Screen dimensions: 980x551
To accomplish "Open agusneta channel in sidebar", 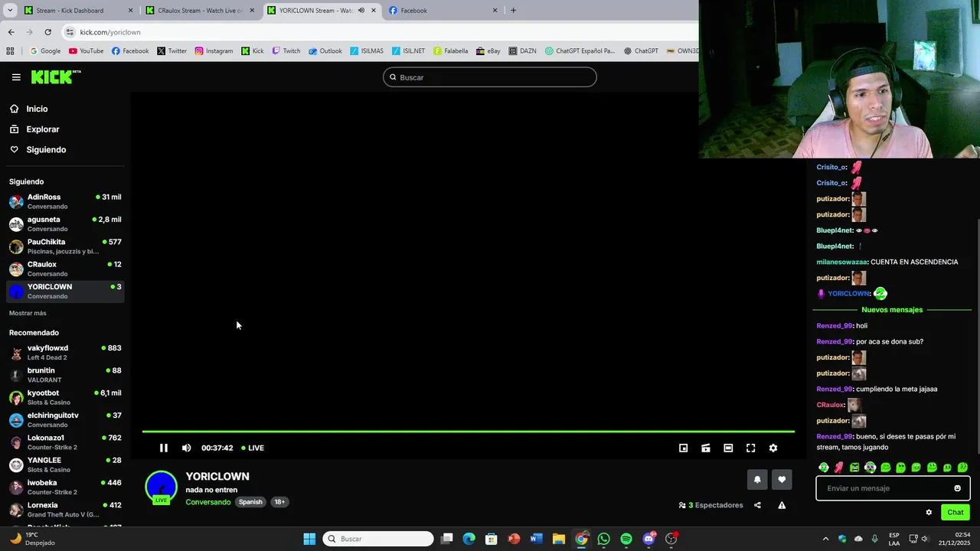I will point(65,223).
